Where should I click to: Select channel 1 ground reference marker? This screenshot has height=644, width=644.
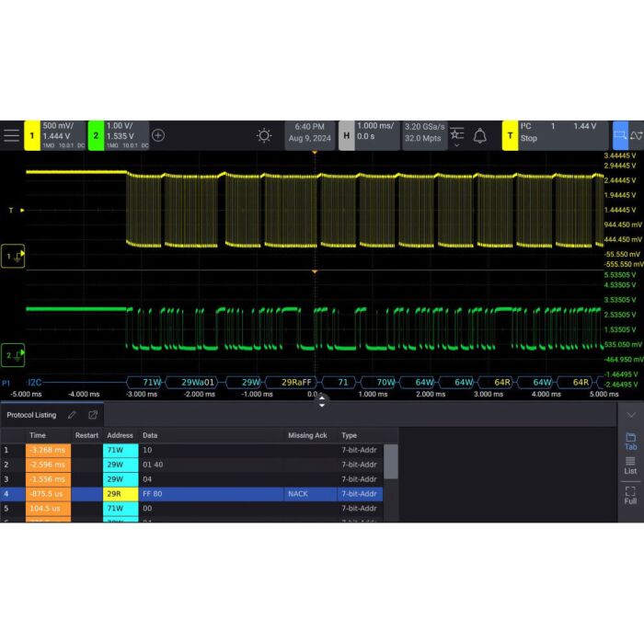(13, 257)
